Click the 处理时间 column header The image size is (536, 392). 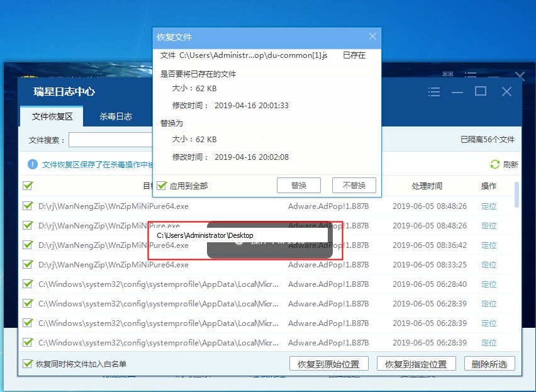(427, 186)
